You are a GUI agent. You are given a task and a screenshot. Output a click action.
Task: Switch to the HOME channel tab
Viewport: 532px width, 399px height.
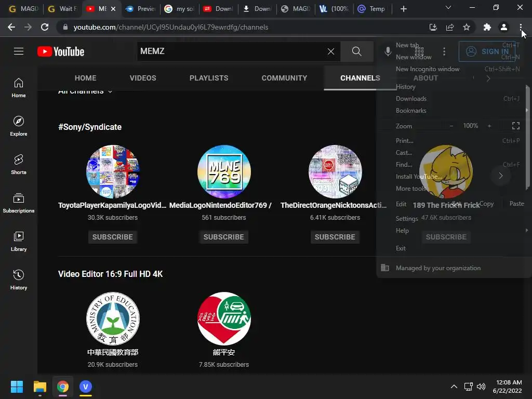tap(86, 78)
